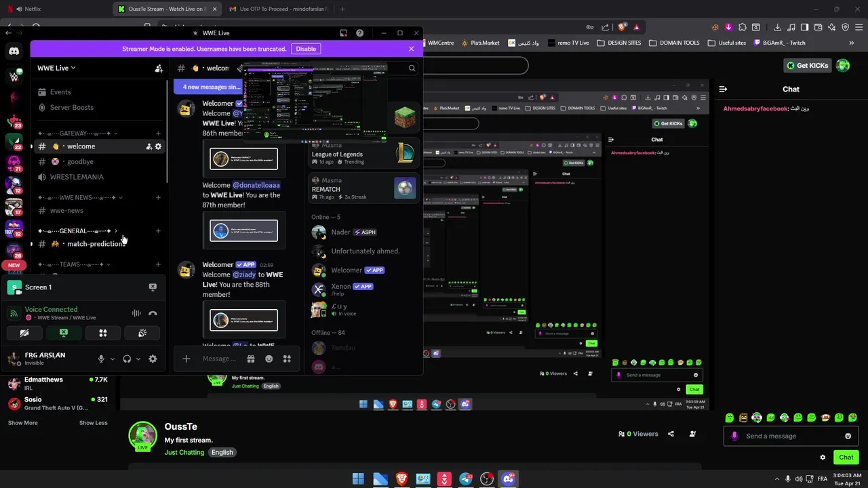Open DOMAIN TOOLS bookmarks folder

(674, 43)
